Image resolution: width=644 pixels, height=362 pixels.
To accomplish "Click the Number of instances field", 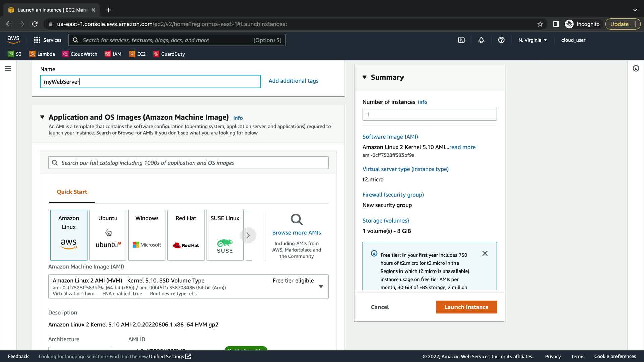I will [x=429, y=114].
